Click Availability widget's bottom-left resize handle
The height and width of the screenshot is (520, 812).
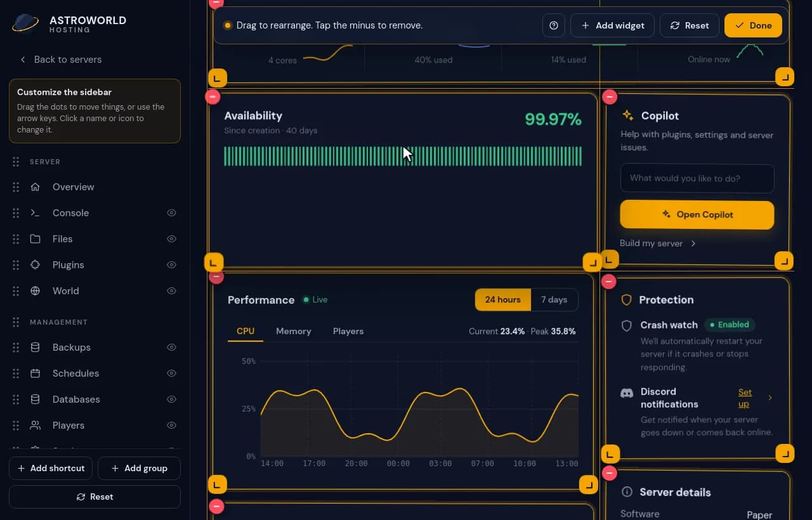click(213, 262)
